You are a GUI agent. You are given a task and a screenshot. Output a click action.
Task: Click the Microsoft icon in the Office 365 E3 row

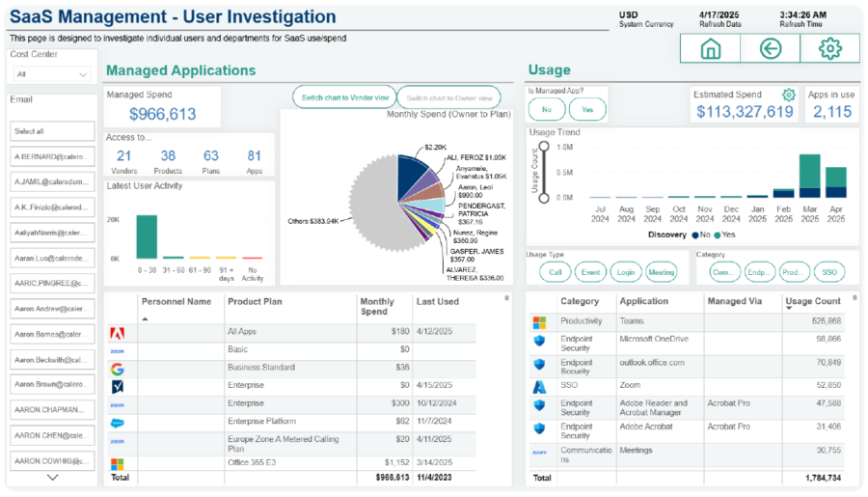118,463
